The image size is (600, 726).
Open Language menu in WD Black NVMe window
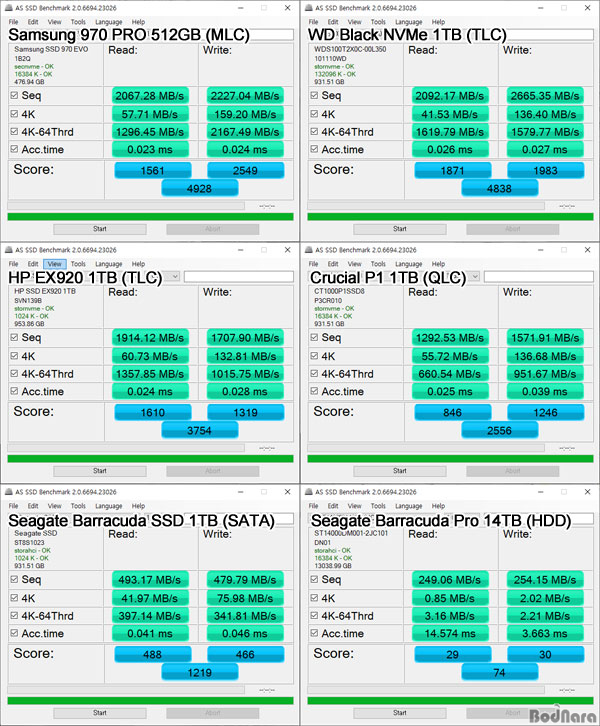point(409,22)
